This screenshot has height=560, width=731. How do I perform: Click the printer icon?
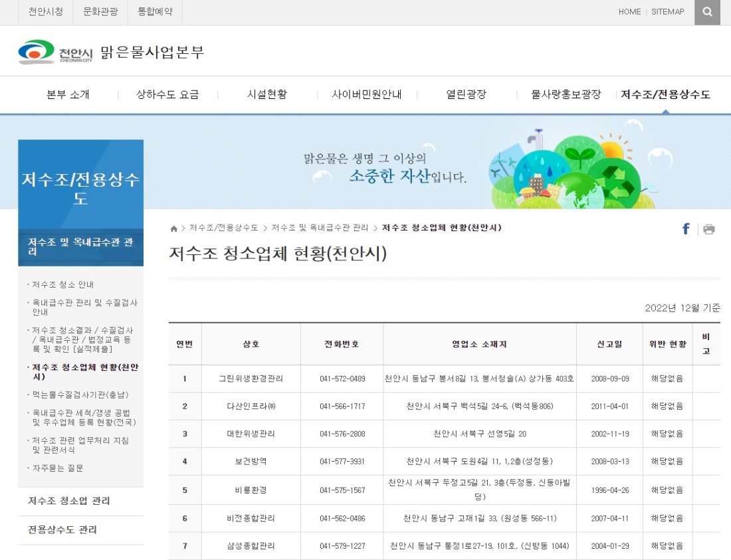point(708,230)
